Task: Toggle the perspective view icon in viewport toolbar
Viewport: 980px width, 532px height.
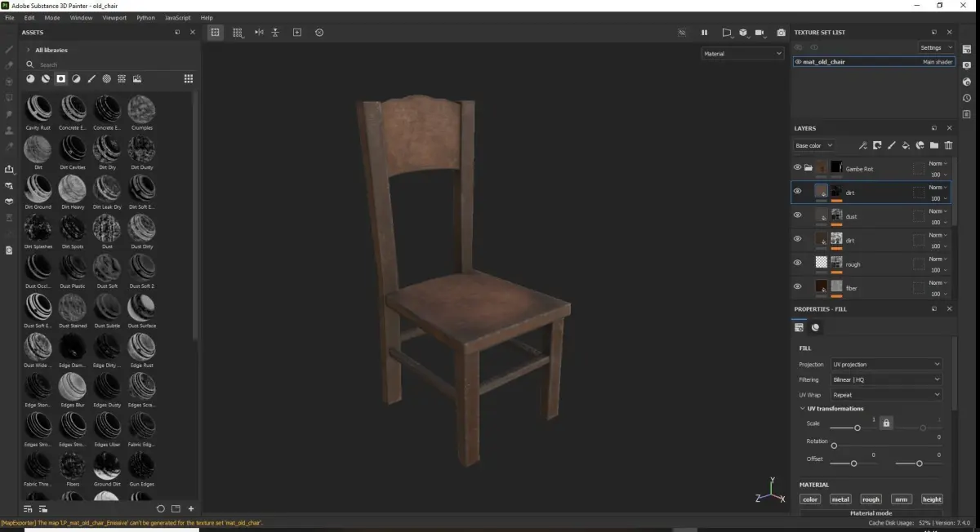Action: (x=726, y=33)
